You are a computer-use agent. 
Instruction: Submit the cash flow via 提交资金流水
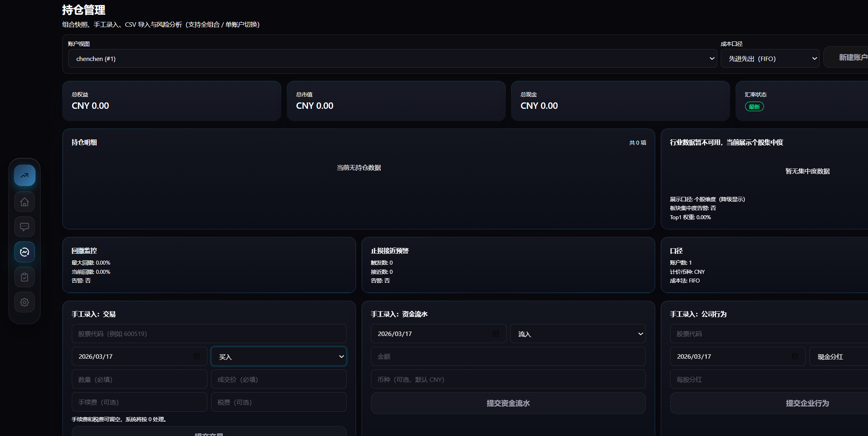point(508,403)
